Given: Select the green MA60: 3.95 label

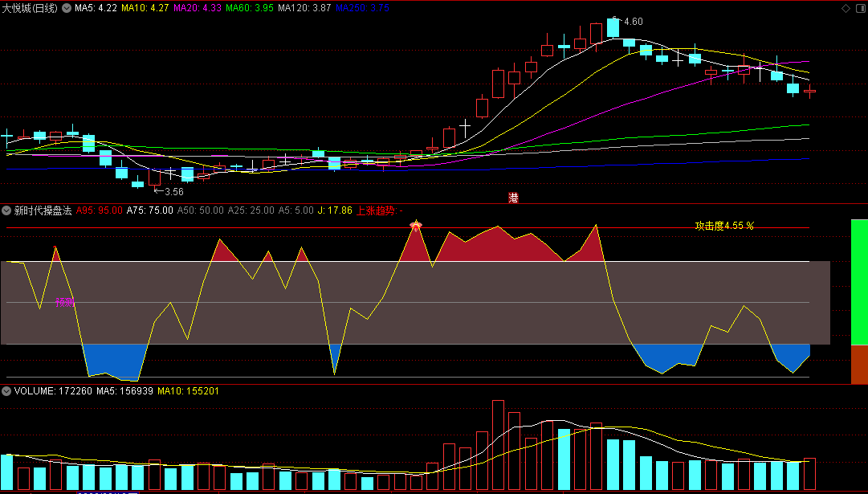Looking at the screenshot, I should [x=250, y=8].
